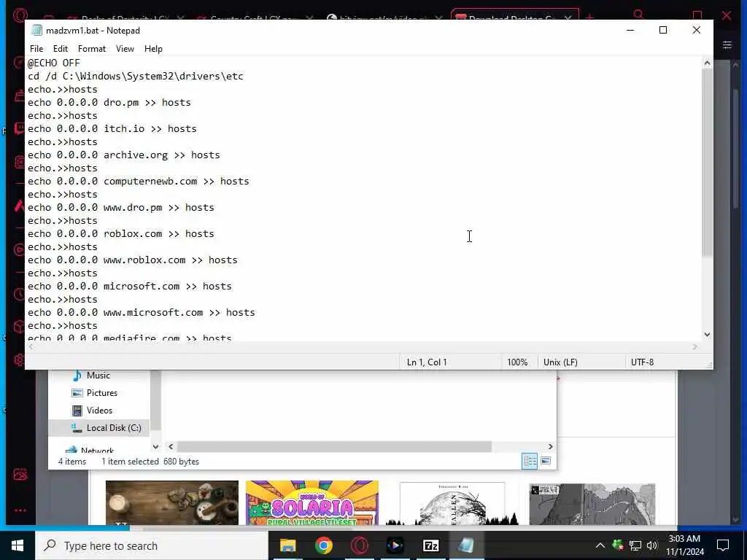The height and width of the screenshot is (560, 747).
Task: Click the 'echo 0.0.0.0 www.dro.pm >> hosts' line
Action: (121, 207)
